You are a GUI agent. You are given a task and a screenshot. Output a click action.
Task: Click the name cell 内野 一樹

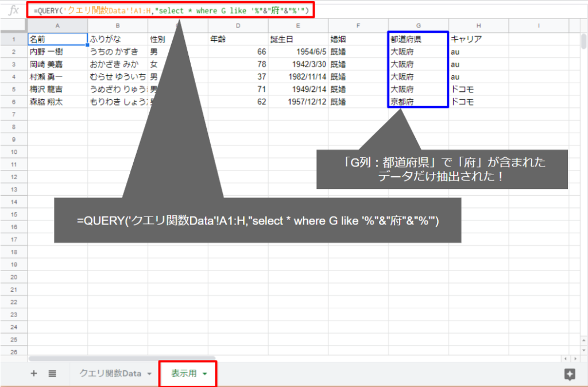coord(57,52)
